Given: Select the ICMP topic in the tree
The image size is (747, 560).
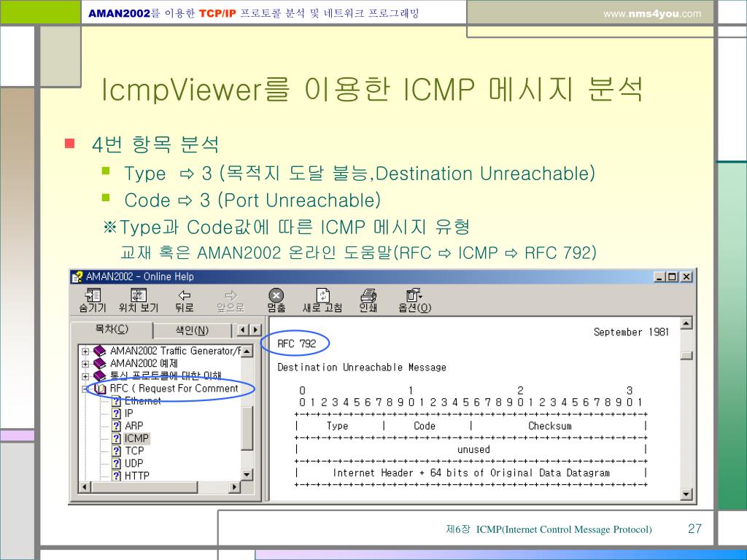Looking at the screenshot, I should click(x=136, y=438).
